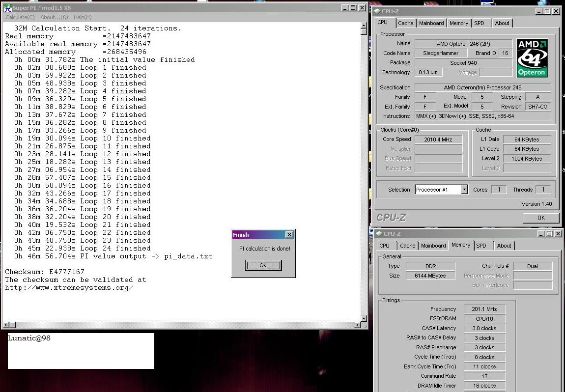
Task: Click the http://www.xtremesystems.org/ text
Action: click(x=69, y=287)
